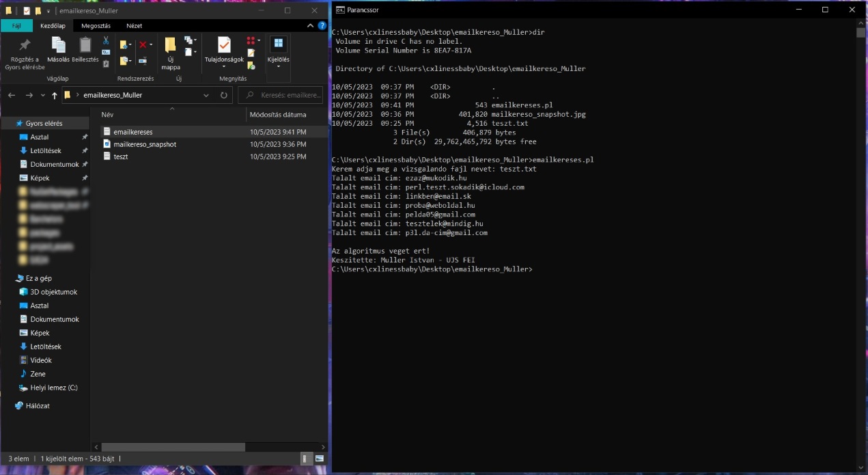Click the scissors Cut icon

tap(106, 40)
